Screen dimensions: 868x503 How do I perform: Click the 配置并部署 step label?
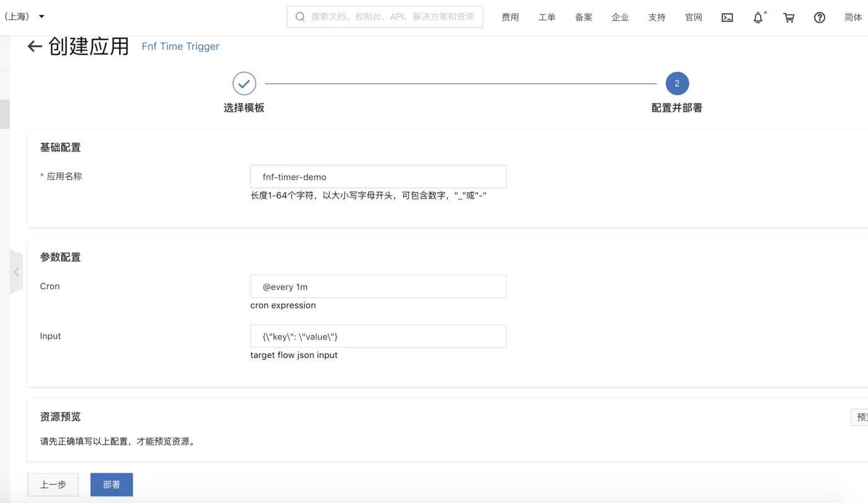click(677, 108)
